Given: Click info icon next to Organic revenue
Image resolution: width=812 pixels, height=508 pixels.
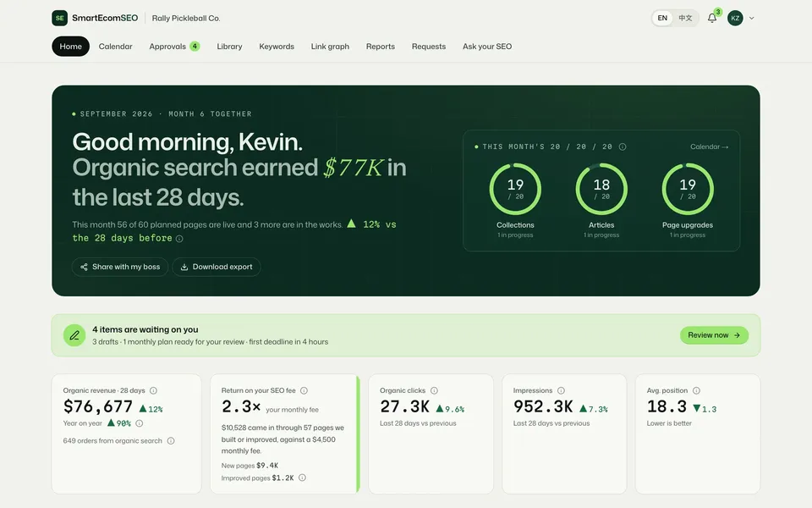Looking at the screenshot, I should pyautogui.click(x=153, y=390).
